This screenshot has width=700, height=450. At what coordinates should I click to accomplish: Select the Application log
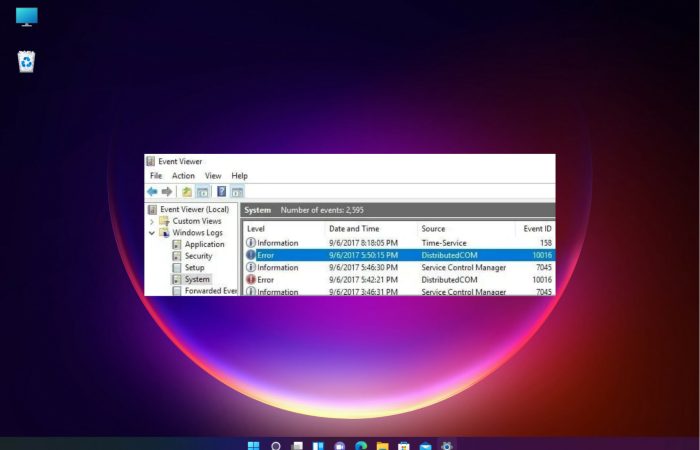pos(204,244)
